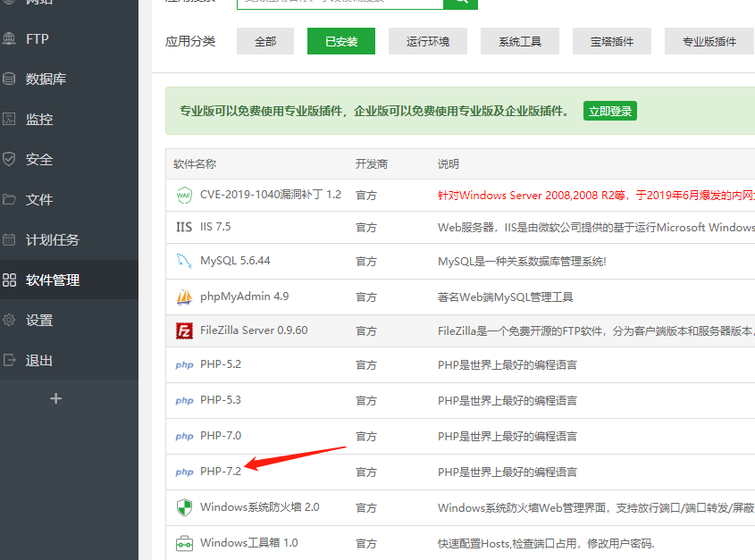Click the IIS logo icon
This screenshot has width=755, height=560.
pyautogui.click(x=184, y=227)
